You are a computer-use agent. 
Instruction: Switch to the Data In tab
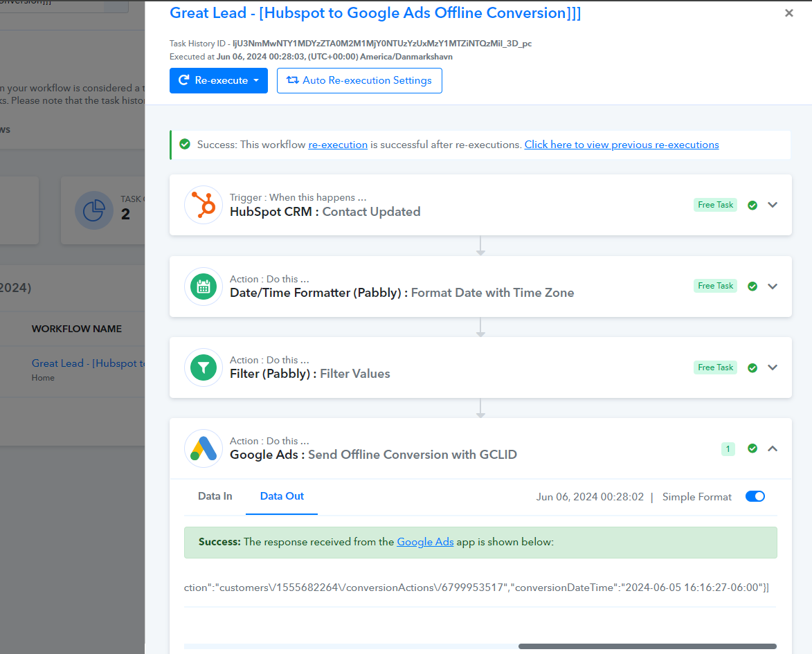[215, 496]
